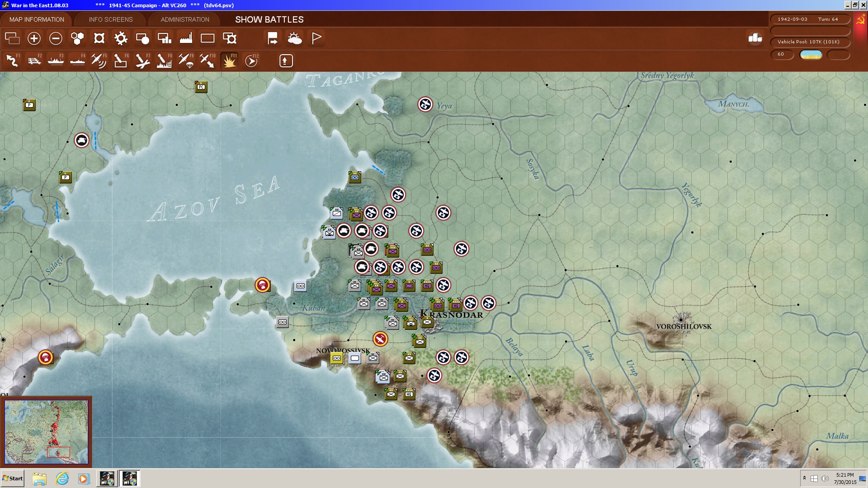Click the rectangle with circle icon

tap(142, 38)
